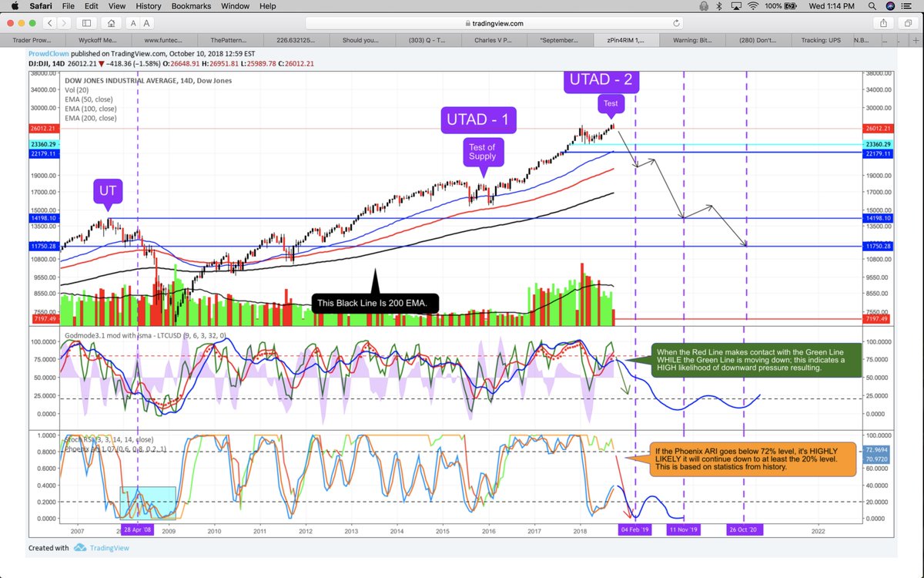Show all tabs overview
Image resolution: width=924 pixels, height=578 pixels.
908,24
